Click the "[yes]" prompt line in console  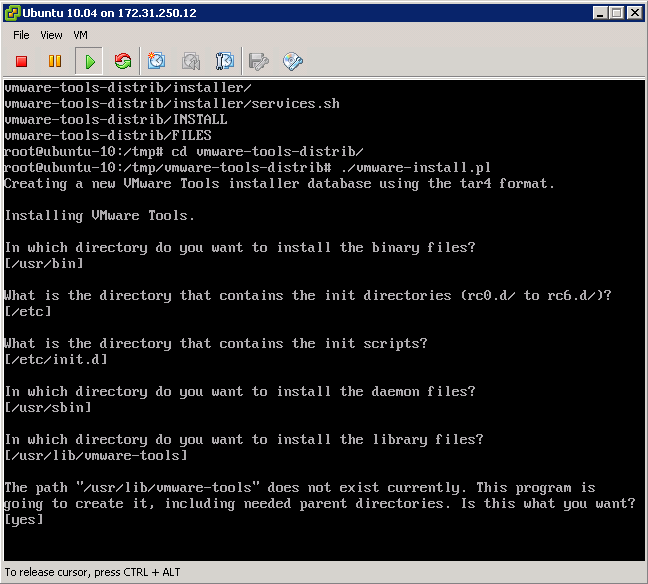[24, 520]
